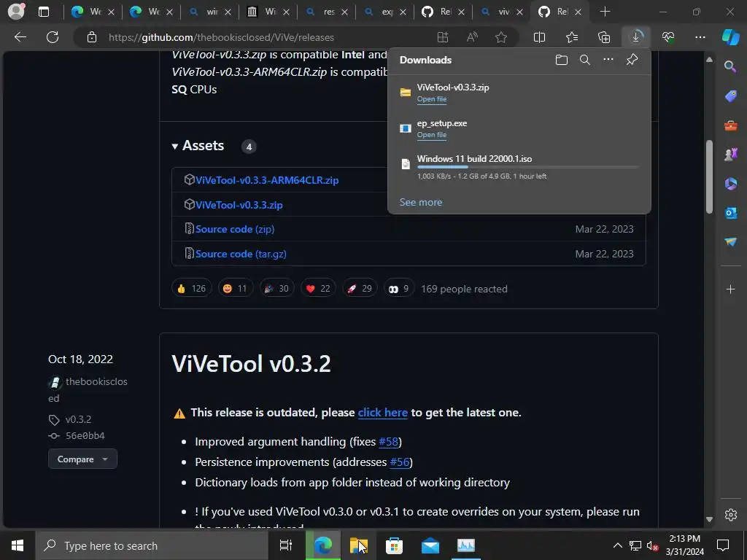The height and width of the screenshot is (560, 747).
Task: Open the v0.3.2 tag link
Action: coord(78,419)
